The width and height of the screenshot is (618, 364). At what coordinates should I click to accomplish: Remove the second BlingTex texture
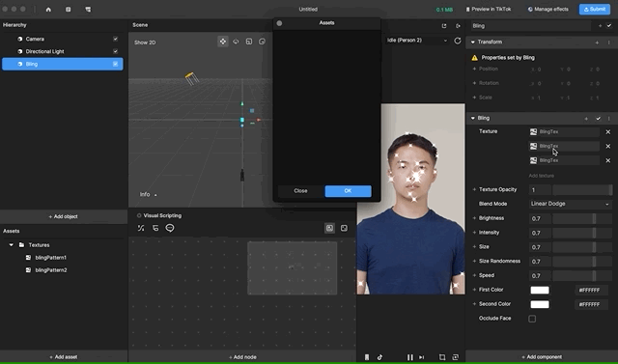[x=607, y=146]
